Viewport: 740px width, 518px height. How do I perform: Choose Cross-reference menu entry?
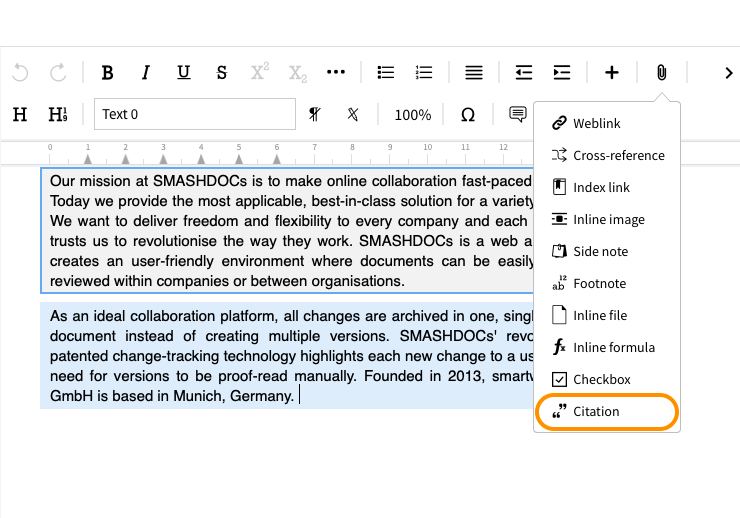click(607, 155)
